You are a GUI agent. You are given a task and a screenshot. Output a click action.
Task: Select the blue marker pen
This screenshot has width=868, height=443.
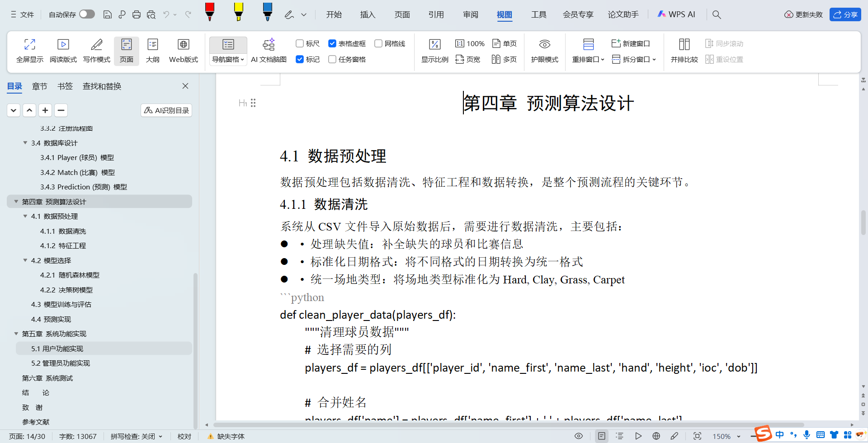coord(267,12)
